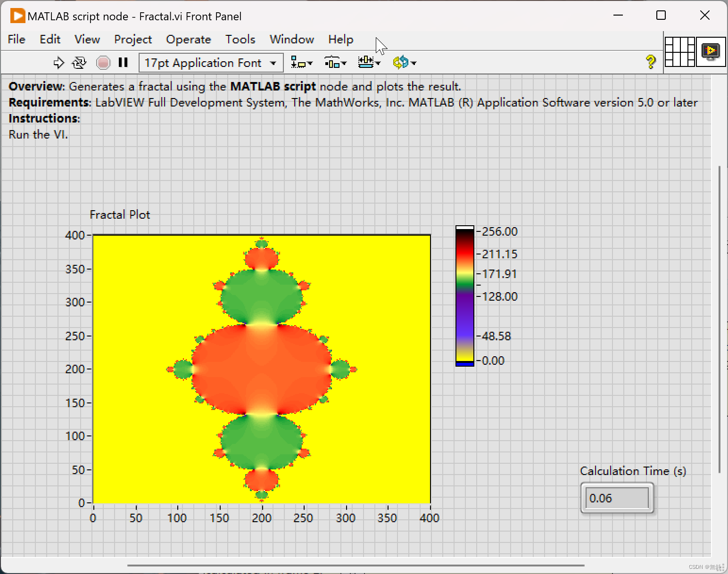728x574 pixels.
Task: Click the Y-axis 400 tick label
Action: [x=74, y=235]
